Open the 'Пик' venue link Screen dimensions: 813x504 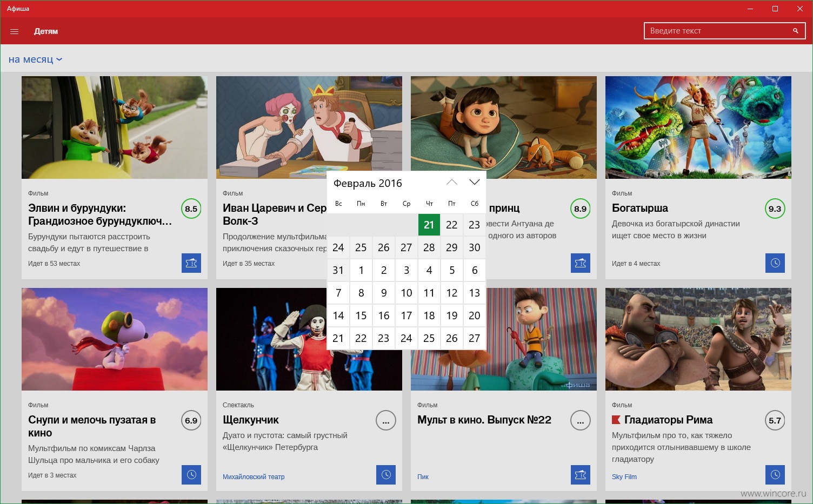[x=423, y=477]
